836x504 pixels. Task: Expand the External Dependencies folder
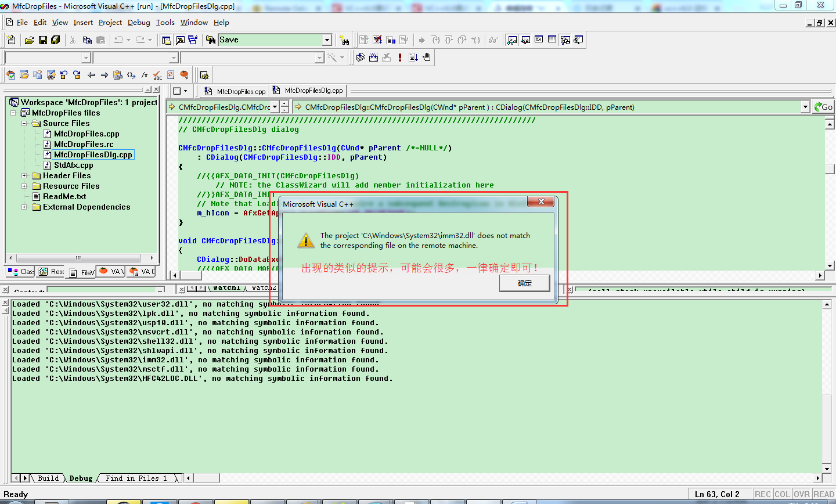24,207
